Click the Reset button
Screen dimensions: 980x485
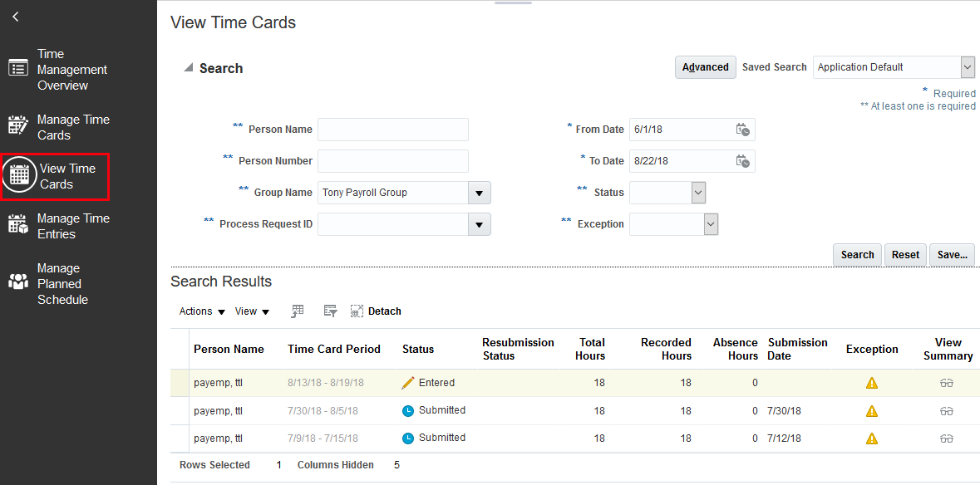pos(904,254)
